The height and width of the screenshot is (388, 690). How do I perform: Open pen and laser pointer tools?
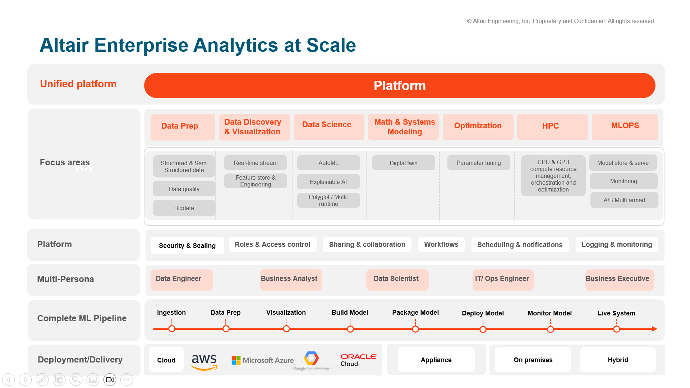(x=42, y=379)
